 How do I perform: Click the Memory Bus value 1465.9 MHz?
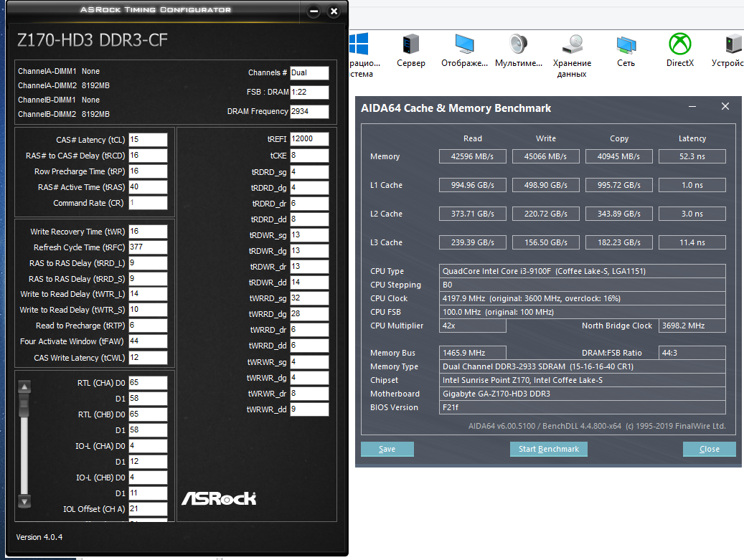click(473, 353)
